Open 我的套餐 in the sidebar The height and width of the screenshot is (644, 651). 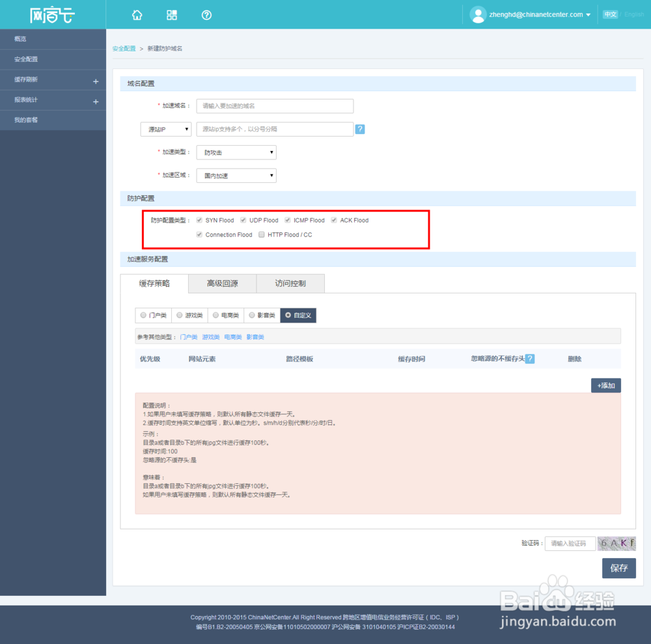click(x=53, y=120)
